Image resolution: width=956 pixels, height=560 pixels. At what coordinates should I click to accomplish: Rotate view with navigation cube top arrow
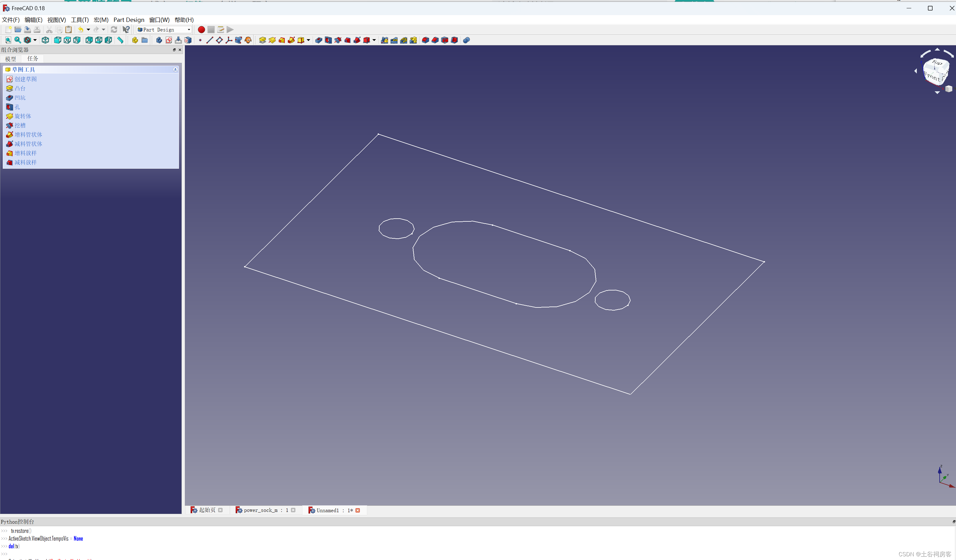click(x=937, y=49)
